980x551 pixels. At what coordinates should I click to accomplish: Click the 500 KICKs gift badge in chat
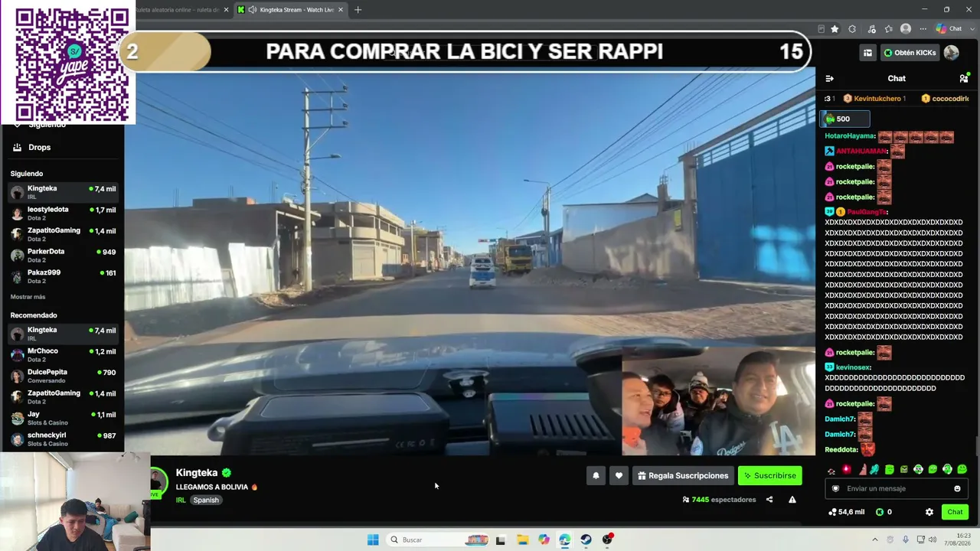844,119
